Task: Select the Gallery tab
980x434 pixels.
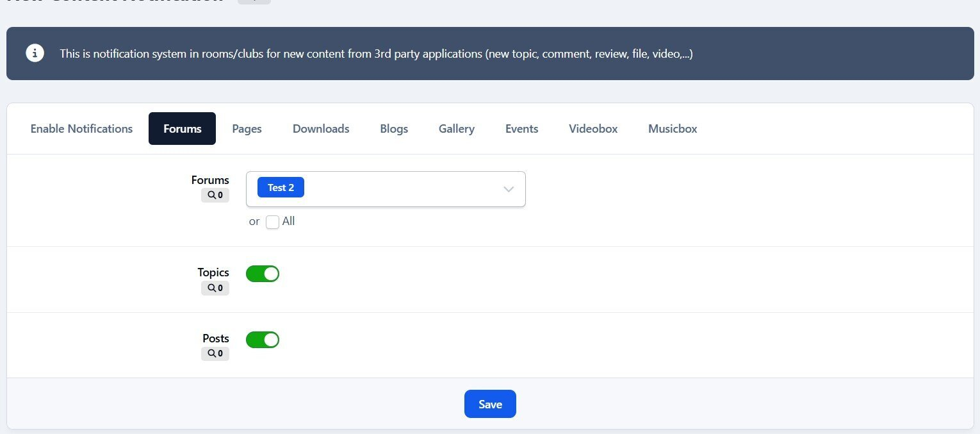Action: pos(456,129)
